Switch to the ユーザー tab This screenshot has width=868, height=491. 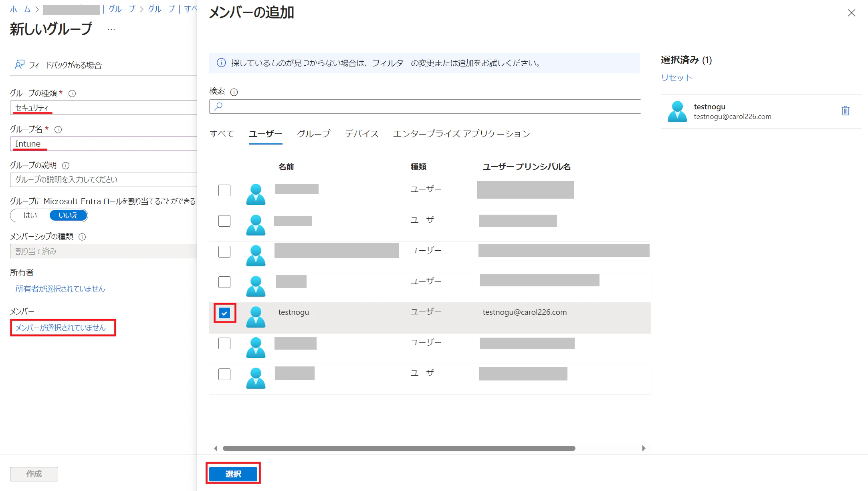coord(266,134)
